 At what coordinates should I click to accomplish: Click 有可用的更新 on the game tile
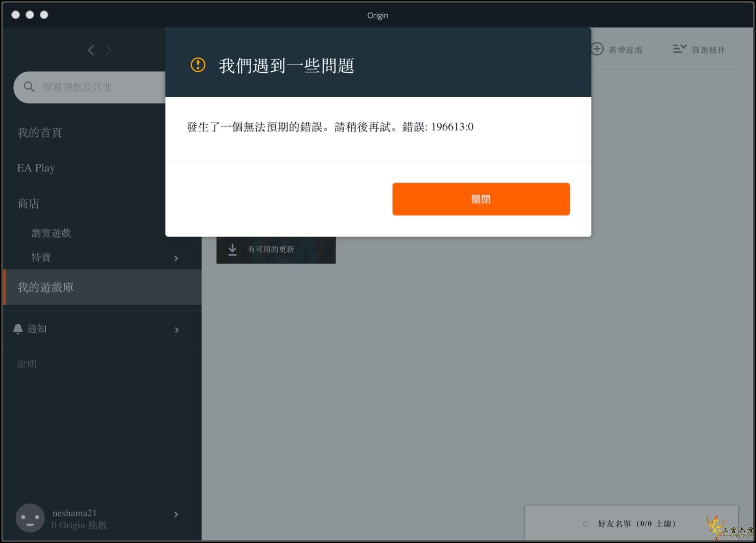click(271, 249)
